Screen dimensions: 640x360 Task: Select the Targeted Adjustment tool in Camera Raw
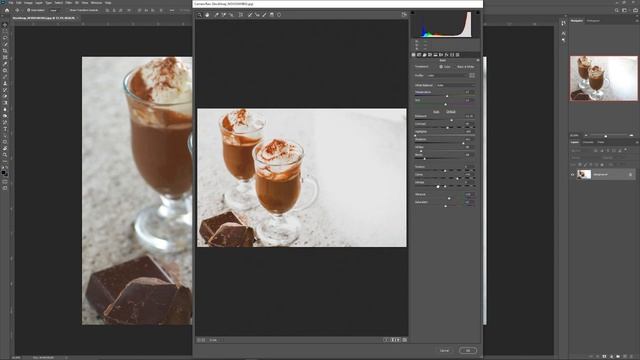(x=231, y=15)
